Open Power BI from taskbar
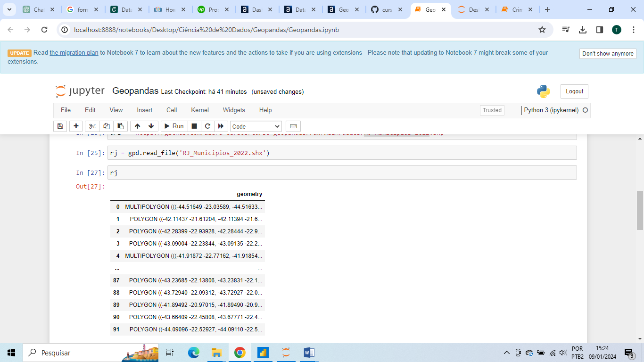The image size is (644, 362). point(263,353)
